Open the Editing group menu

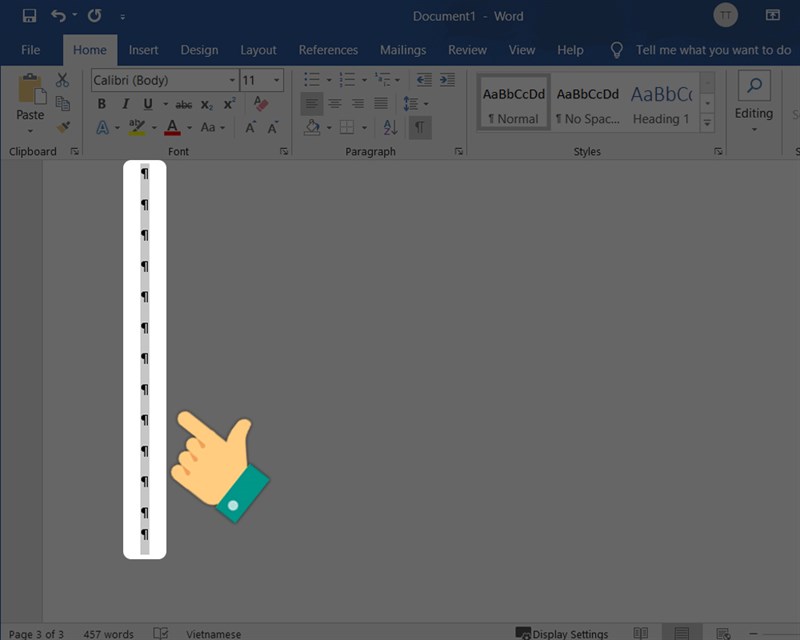(754, 104)
